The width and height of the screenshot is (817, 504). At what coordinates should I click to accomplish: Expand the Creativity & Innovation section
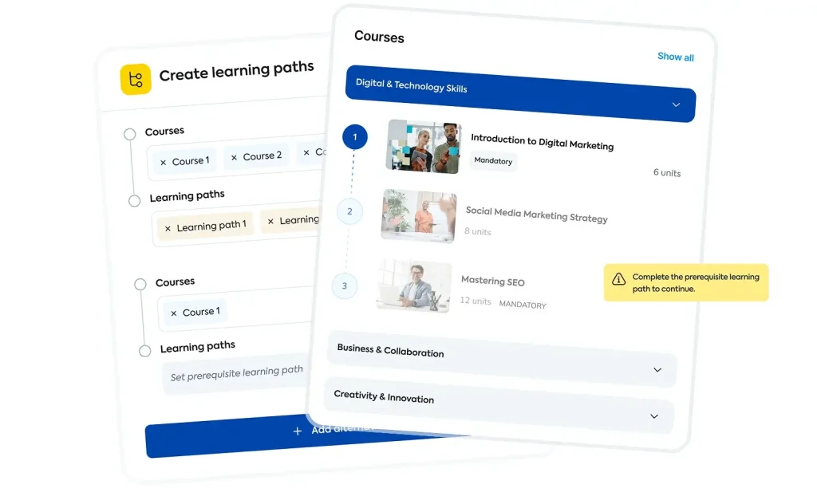654,416
